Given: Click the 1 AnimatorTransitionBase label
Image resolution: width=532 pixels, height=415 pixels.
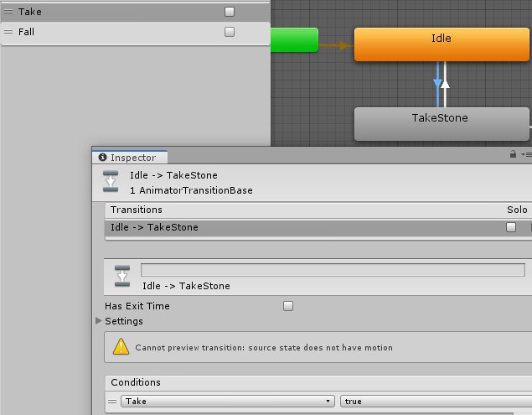Looking at the screenshot, I should tap(191, 190).
